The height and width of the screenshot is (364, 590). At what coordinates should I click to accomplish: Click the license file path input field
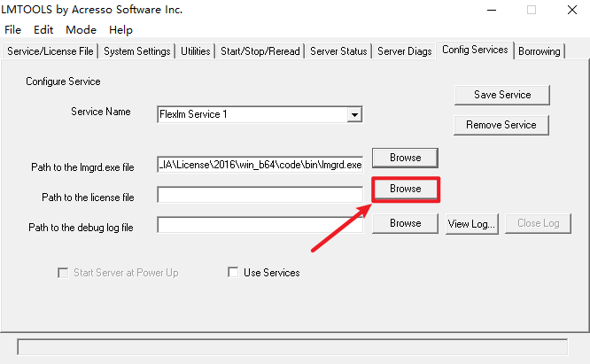point(260,195)
